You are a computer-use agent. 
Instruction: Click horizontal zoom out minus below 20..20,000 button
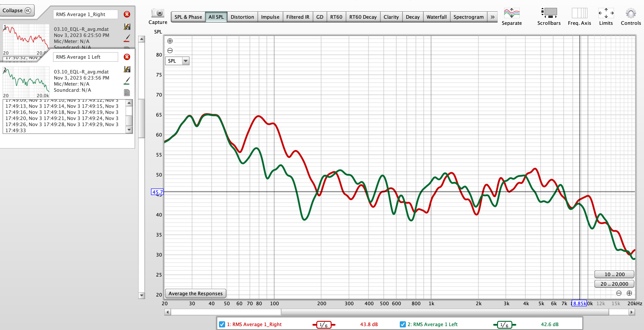619,293
